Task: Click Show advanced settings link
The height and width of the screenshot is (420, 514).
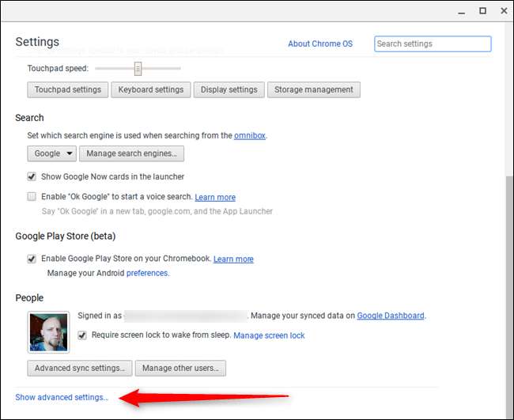Action: pos(62,397)
